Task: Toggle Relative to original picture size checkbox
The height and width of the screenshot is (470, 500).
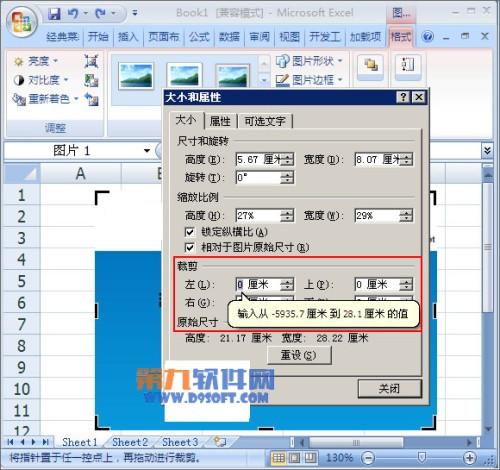Action: [189, 247]
